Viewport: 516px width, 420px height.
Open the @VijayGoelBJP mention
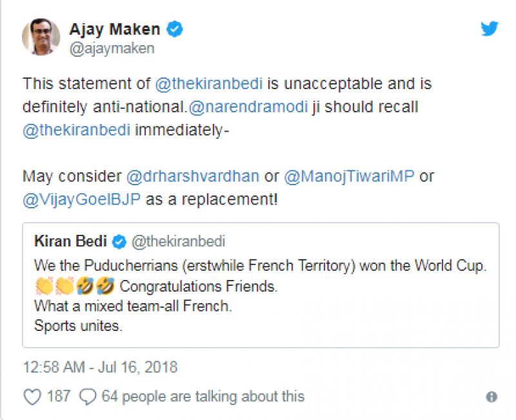82,200
